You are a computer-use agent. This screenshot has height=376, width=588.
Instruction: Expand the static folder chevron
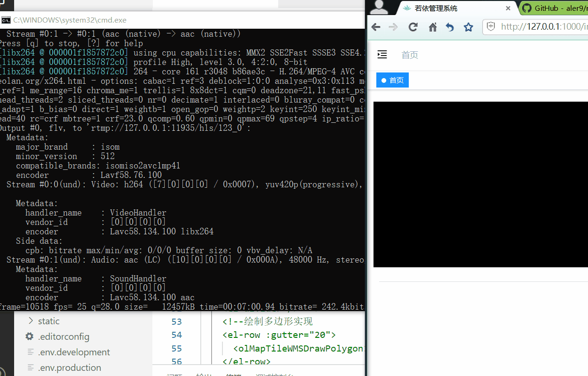click(x=31, y=321)
